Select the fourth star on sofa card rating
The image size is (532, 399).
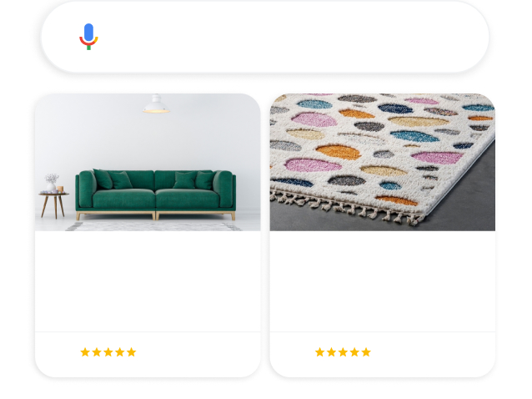point(120,352)
